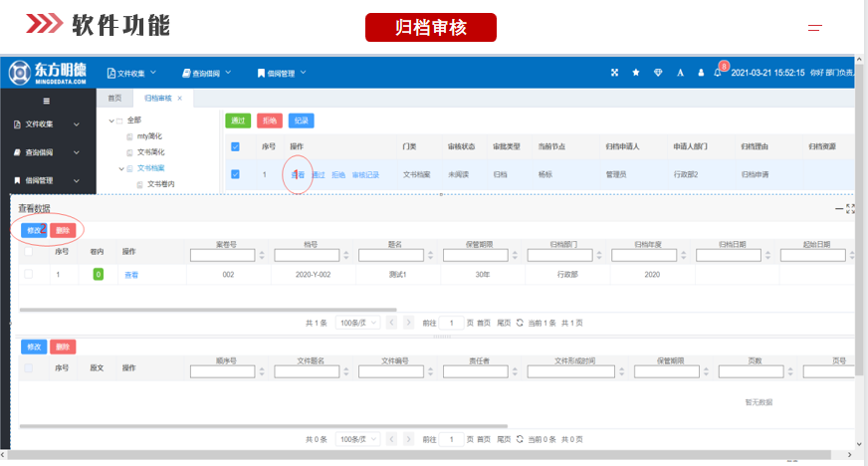This screenshot has width=868, height=466.
Task: Check the row checkbox for 案卷 002
Action: [28, 274]
